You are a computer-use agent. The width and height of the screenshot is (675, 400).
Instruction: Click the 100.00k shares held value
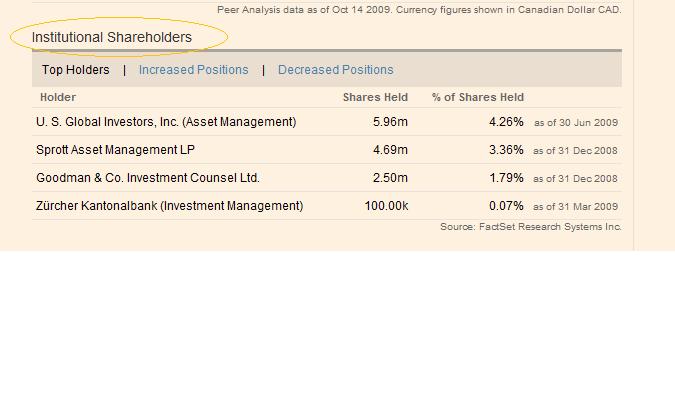(386, 206)
